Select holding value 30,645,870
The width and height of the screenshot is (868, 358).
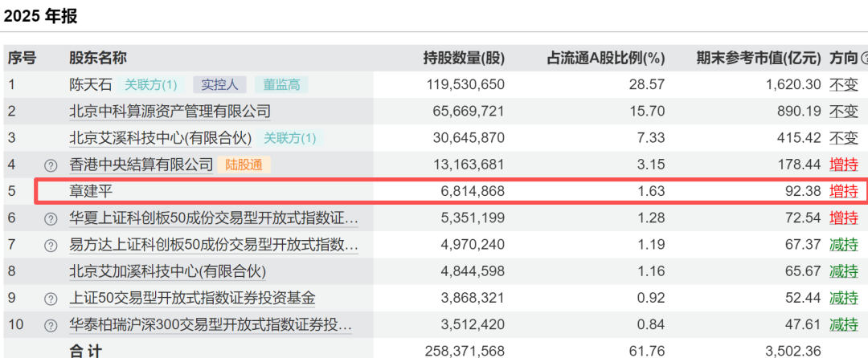(x=469, y=138)
